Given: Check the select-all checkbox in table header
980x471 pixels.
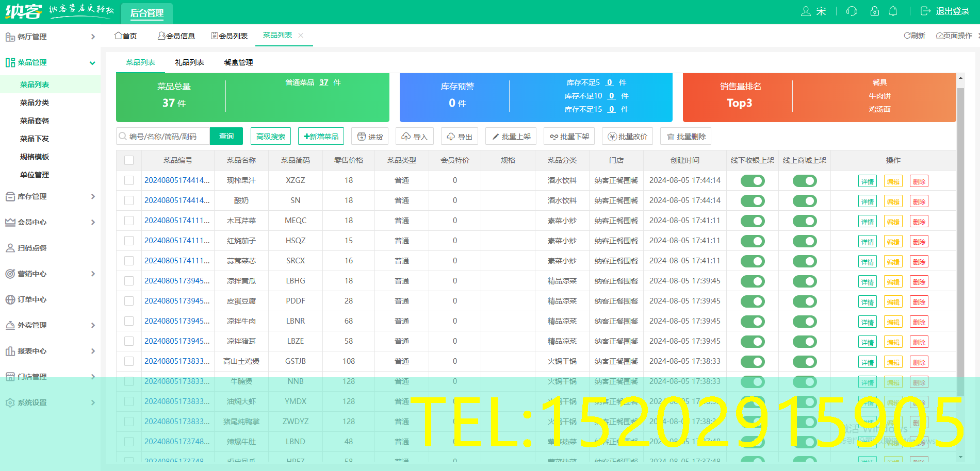Looking at the screenshot, I should click(129, 160).
